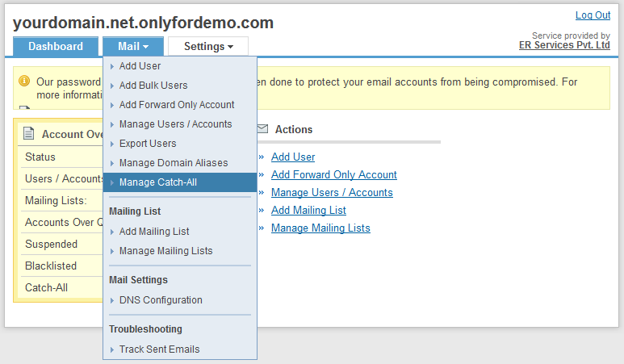This screenshot has height=364, width=624.
Task: Click Manage Users / Accounts action link
Action: [x=332, y=193]
